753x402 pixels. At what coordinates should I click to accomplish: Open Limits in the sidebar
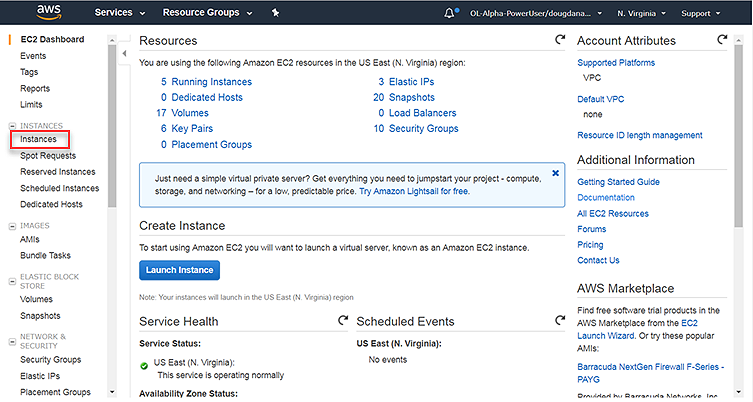pyautogui.click(x=31, y=104)
